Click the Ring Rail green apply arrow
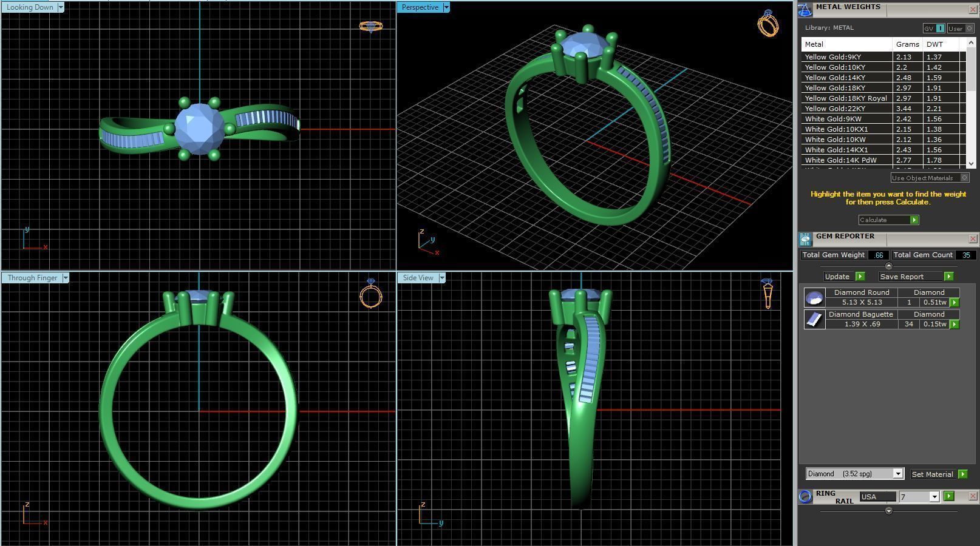Viewport: 980px width, 546px height. pyautogui.click(x=949, y=496)
